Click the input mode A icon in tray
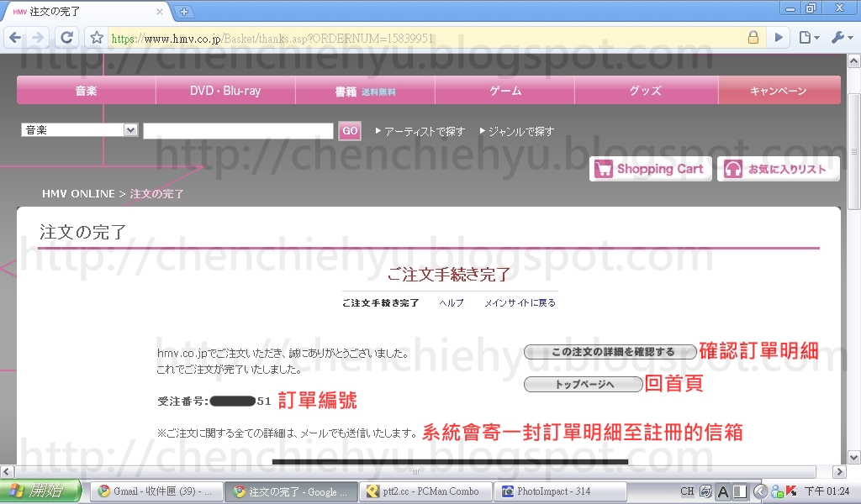The width and height of the screenshot is (861, 504). (x=723, y=492)
